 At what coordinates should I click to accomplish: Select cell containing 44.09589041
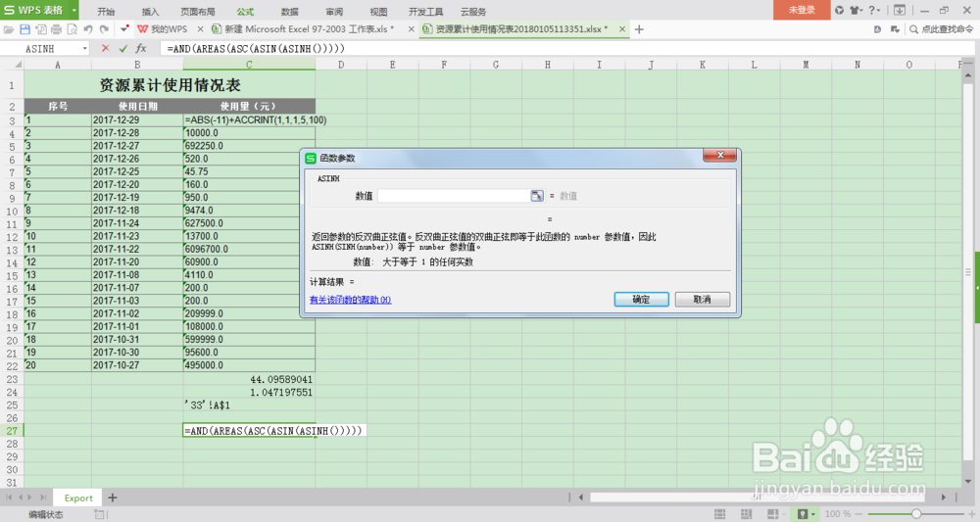coord(249,379)
